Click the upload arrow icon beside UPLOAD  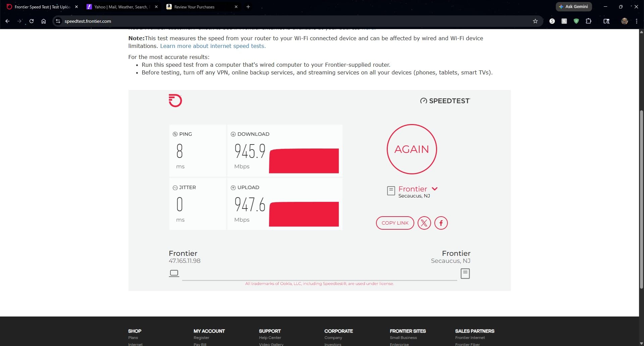[x=233, y=188]
